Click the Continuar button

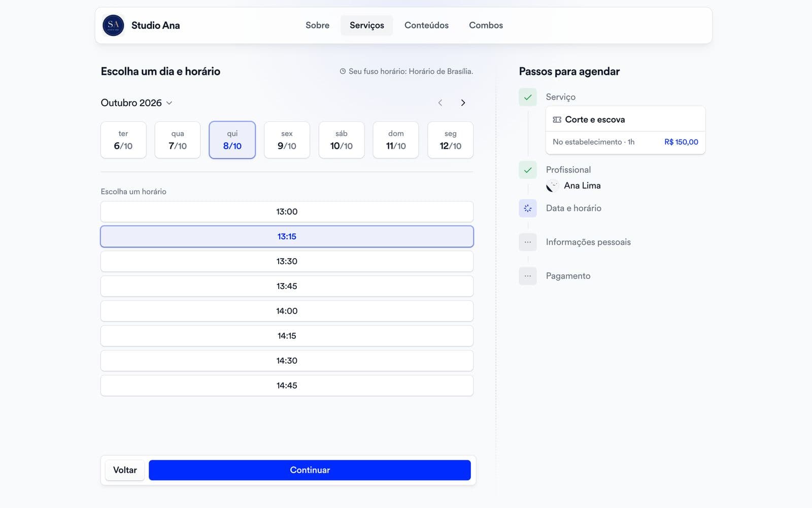(310, 470)
